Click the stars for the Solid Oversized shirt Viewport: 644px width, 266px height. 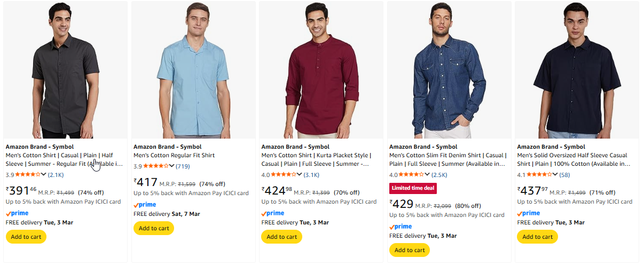(x=539, y=174)
